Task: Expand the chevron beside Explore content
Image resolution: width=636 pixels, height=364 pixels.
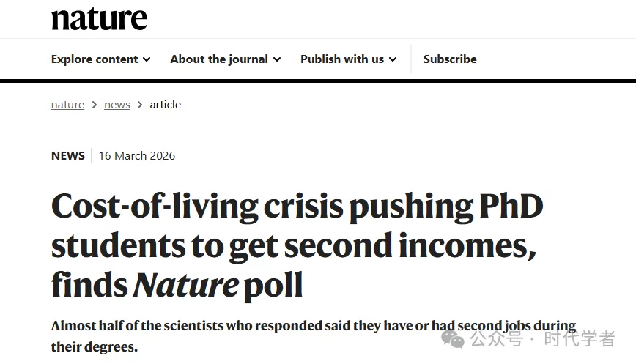Action: pos(147,59)
